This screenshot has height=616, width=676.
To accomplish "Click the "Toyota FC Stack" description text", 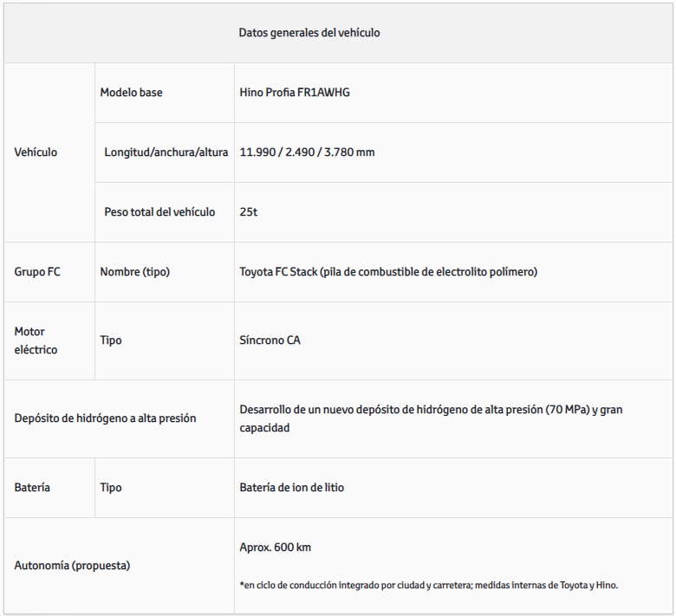I will click(388, 272).
